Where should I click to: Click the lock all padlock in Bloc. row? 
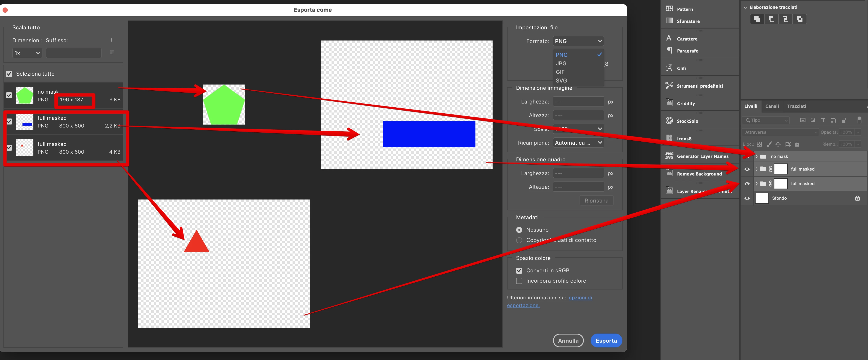tap(797, 144)
